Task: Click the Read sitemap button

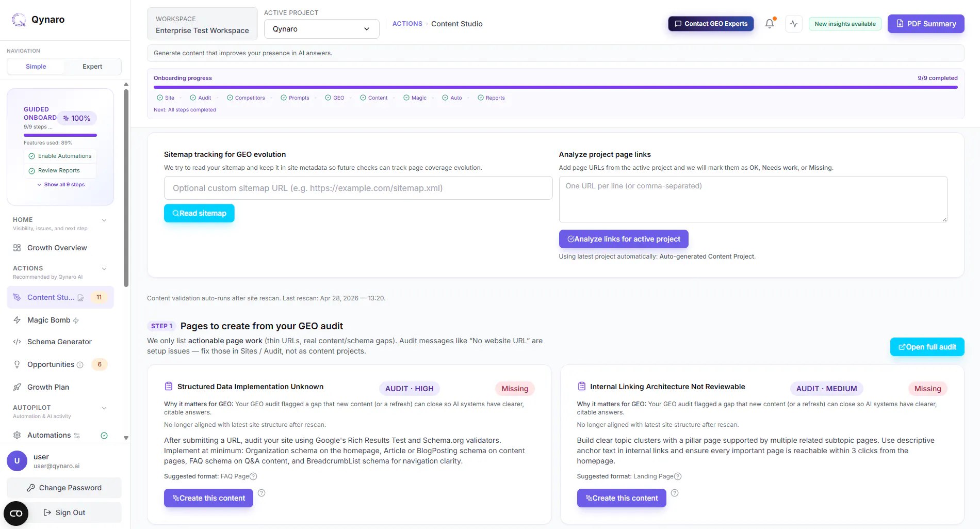Action: pyautogui.click(x=199, y=213)
